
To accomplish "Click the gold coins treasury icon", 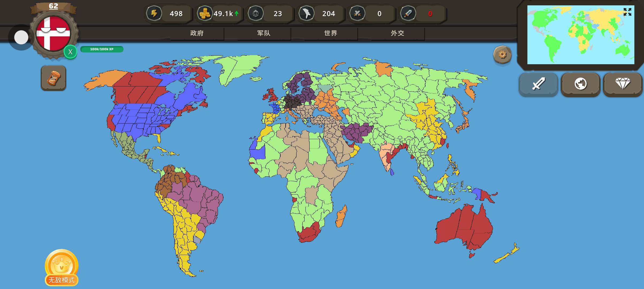I will (x=205, y=13).
